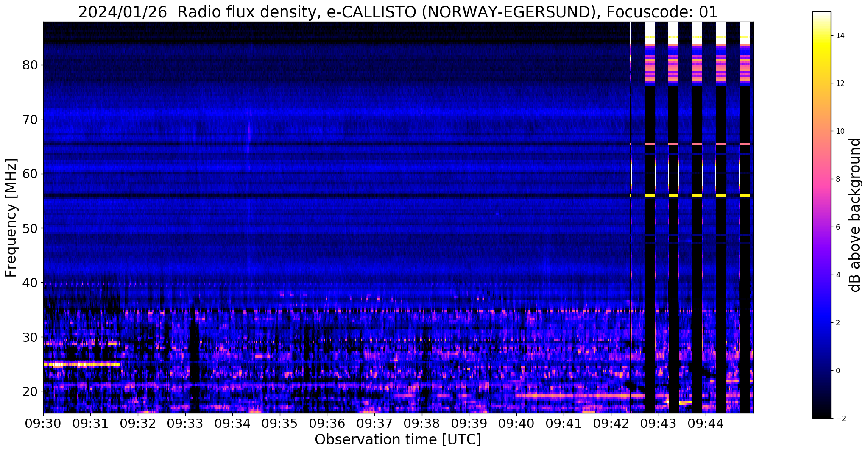Click the colorbar tick value 14

(839, 36)
